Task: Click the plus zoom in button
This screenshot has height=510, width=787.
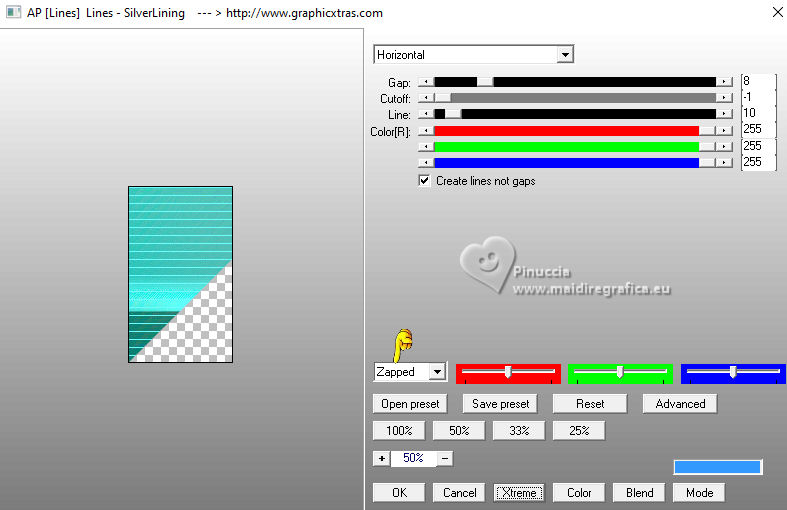Action: (381, 458)
